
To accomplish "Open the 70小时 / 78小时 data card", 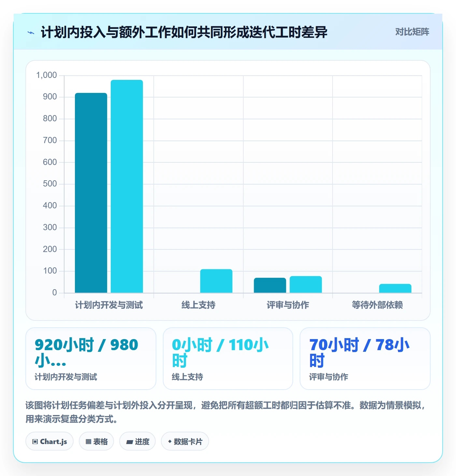I will pyautogui.click(x=365, y=359).
